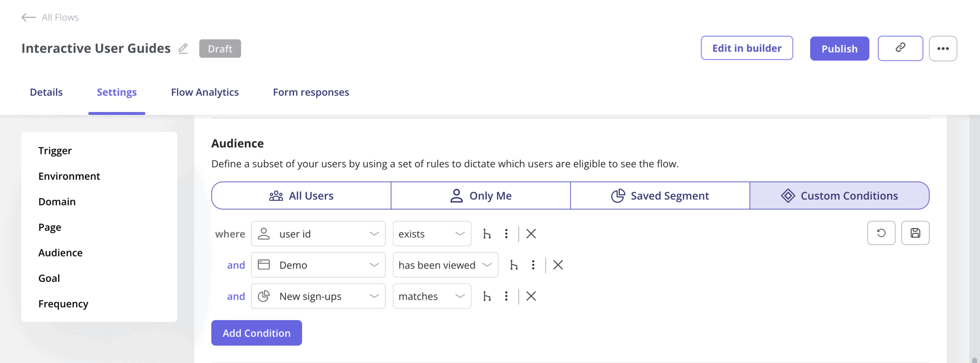Add nested branch to New sign-ups condition
This screenshot has width=980, height=363.
pos(487,296)
